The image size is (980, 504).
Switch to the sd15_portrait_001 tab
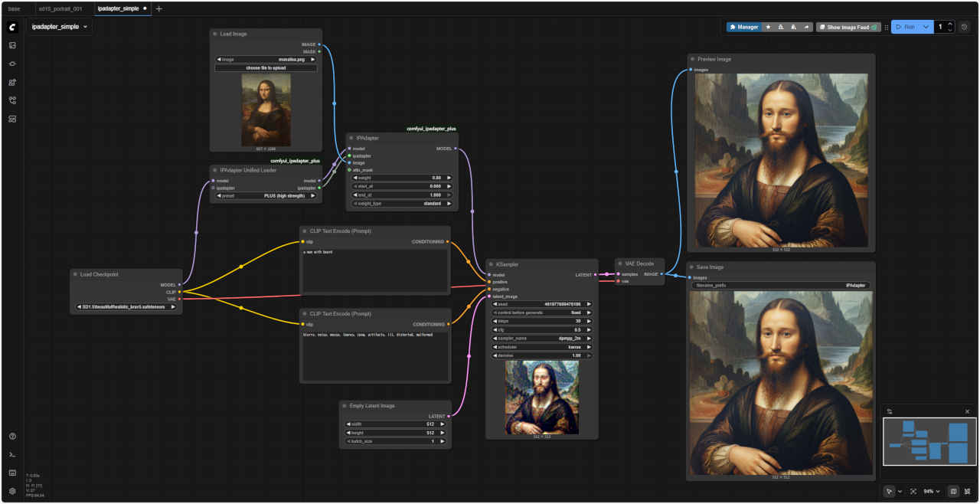coord(60,8)
